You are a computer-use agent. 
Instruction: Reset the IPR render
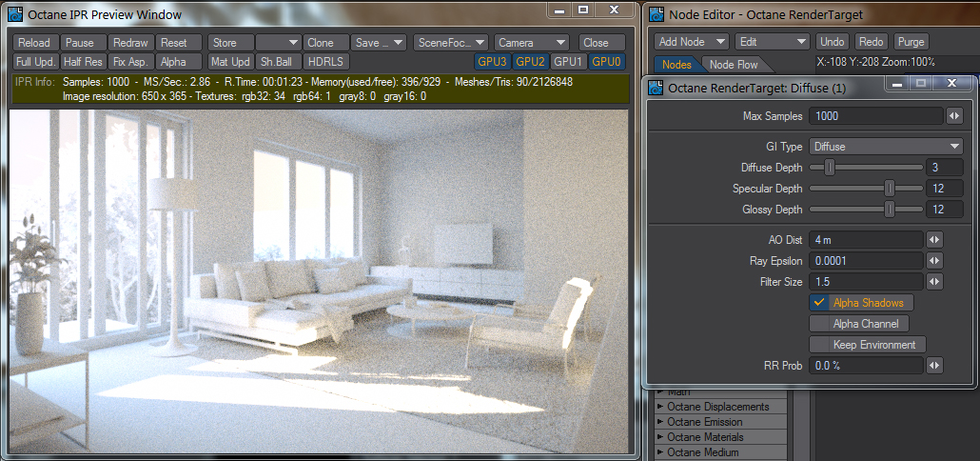pyautogui.click(x=179, y=43)
